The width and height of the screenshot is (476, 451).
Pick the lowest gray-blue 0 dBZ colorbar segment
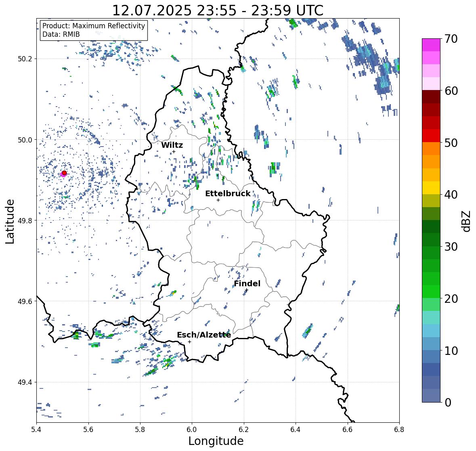point(431,395)
